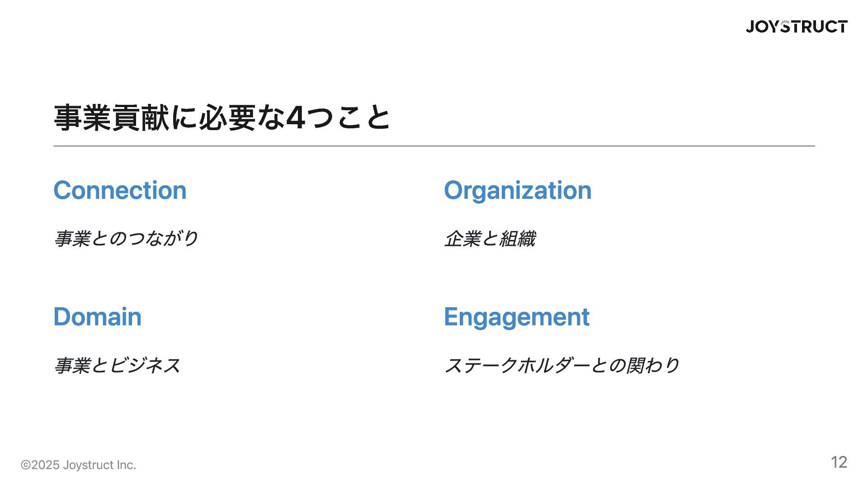Click the grey S in the logo
Image resolution: width=868 pixels, height=488 pixels.
pyautogui.click(x=785, y=27)
